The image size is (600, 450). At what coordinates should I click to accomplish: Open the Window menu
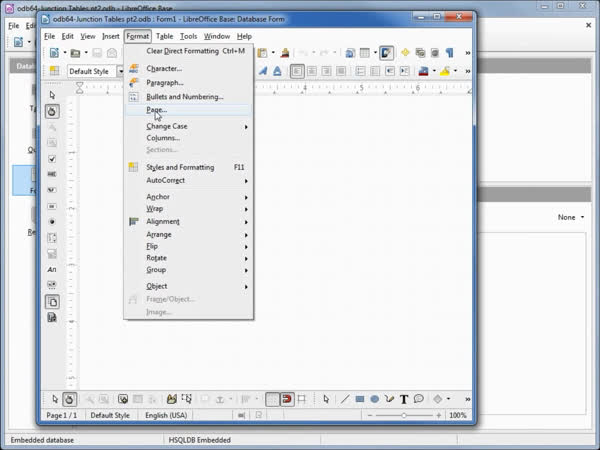click(217, 36)
